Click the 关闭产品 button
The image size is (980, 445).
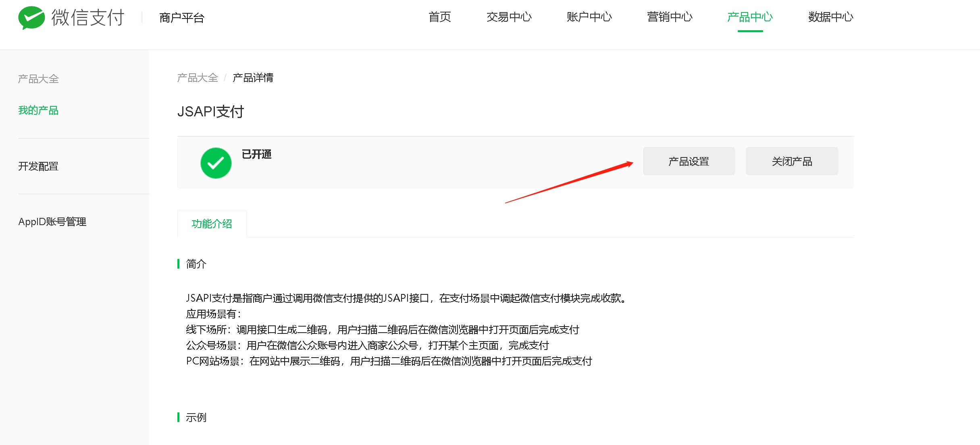[x=792, y=161]
